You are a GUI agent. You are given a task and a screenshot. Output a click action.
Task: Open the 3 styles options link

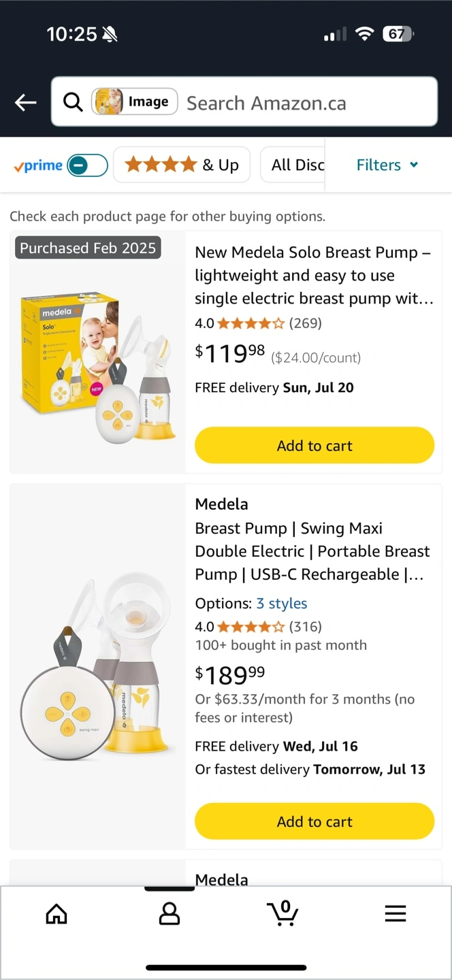pos(281,604)
